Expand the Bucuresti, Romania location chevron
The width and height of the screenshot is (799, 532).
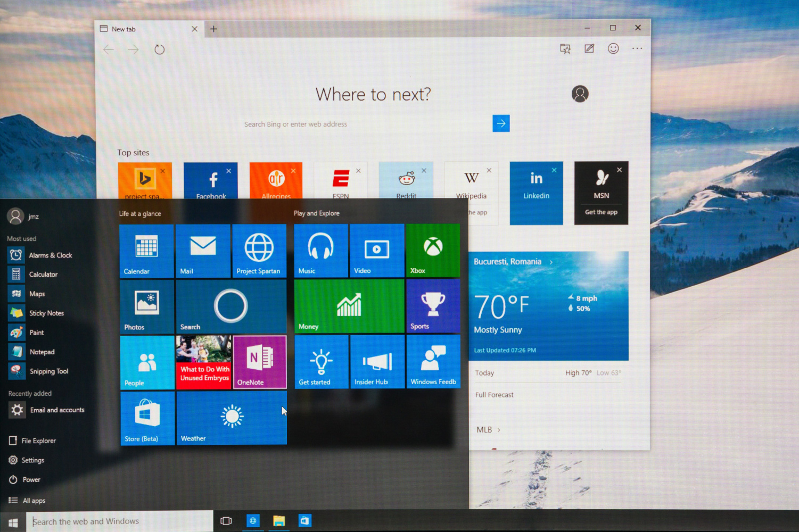(x=550, y=262)
